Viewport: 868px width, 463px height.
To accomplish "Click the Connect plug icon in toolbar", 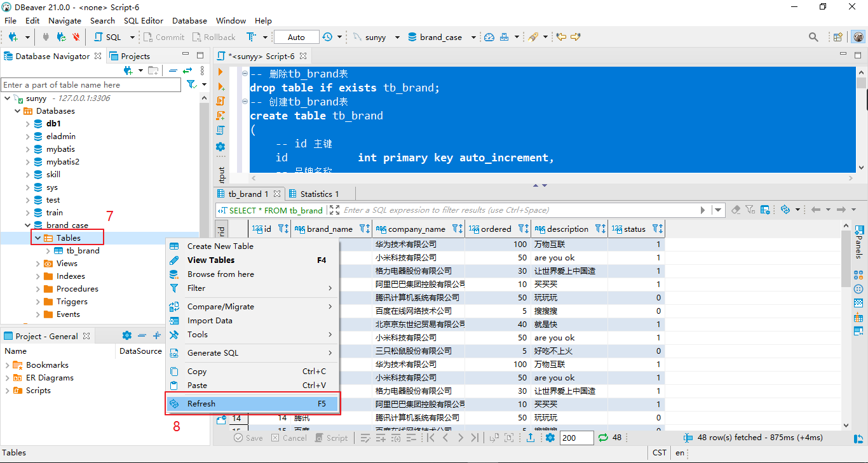I will (x=46, y=37).
